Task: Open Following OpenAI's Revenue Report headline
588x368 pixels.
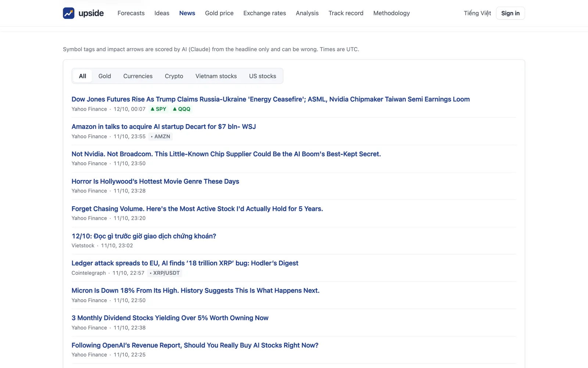Action: [x=195, y=345]
